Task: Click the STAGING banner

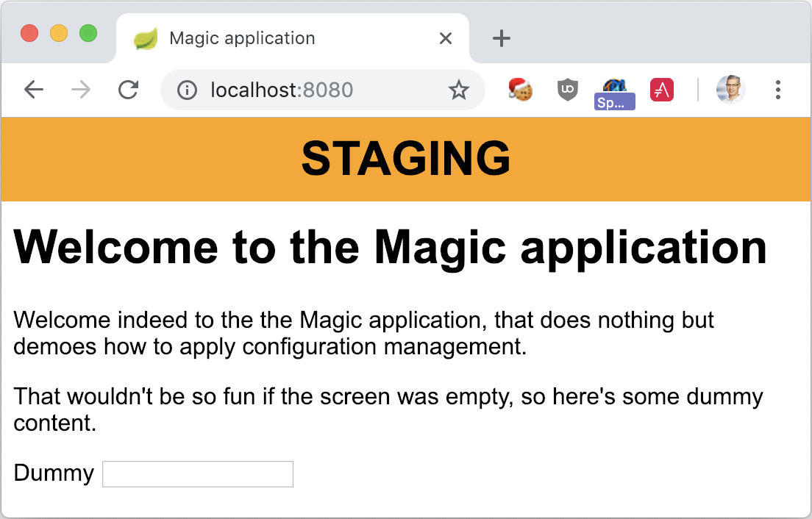Action: click(x=406, y=159)
